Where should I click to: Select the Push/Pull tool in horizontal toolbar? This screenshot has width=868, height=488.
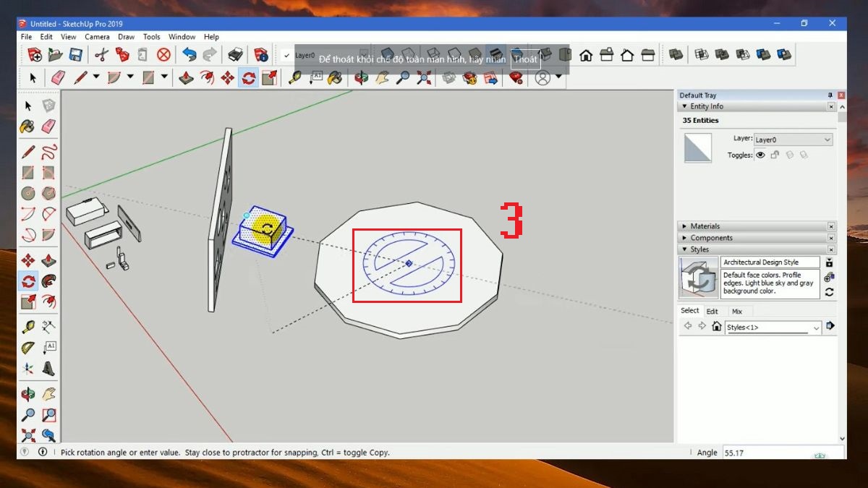(186, 77)
